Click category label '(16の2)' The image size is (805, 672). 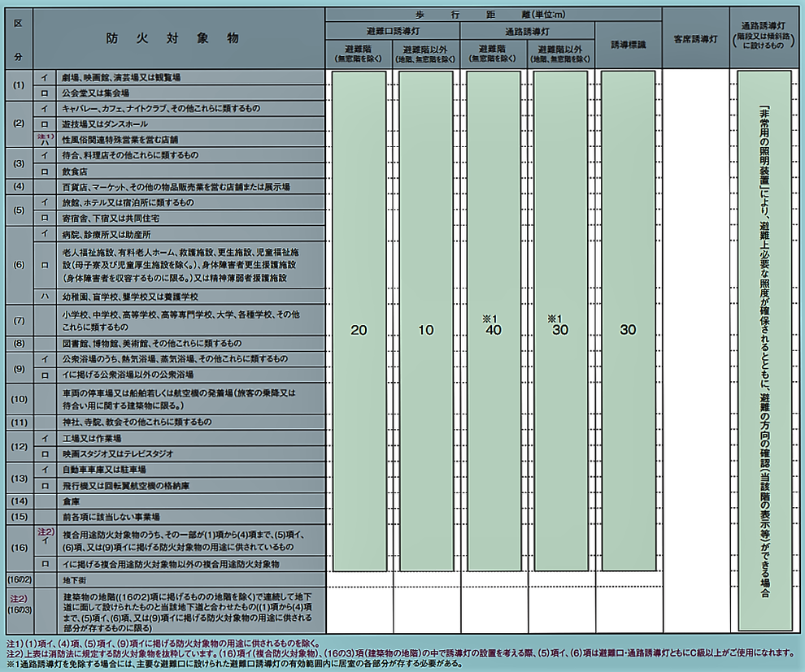click(x=19, y=579)
